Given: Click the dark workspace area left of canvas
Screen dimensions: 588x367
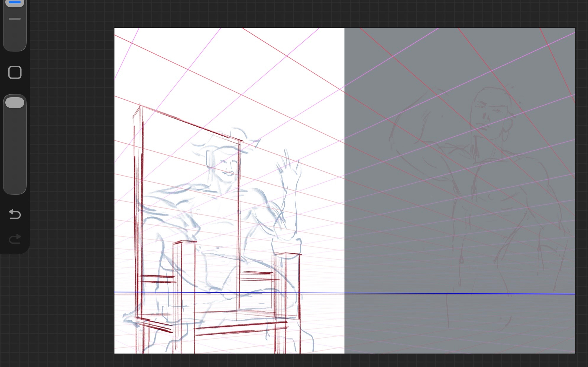Looking at the screenshot, I should point(71,177).
